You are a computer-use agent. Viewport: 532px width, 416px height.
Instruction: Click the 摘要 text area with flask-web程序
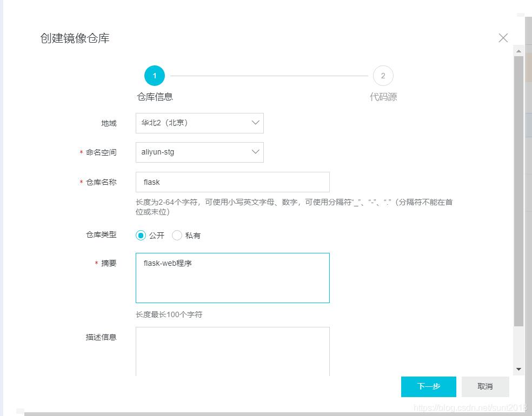pyautogui.click(x=232, y=278)
